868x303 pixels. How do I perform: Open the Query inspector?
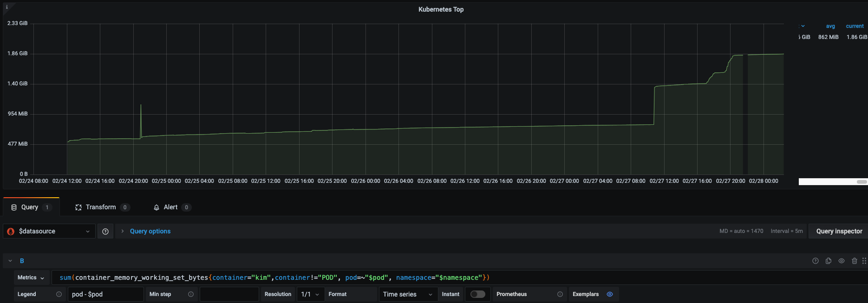point(839,232)
